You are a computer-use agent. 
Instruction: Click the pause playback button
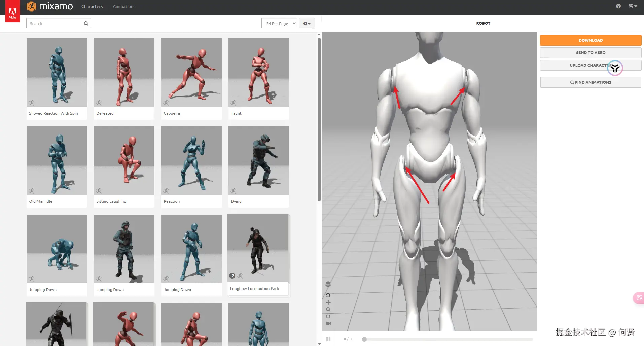click(x=328, y=339)
